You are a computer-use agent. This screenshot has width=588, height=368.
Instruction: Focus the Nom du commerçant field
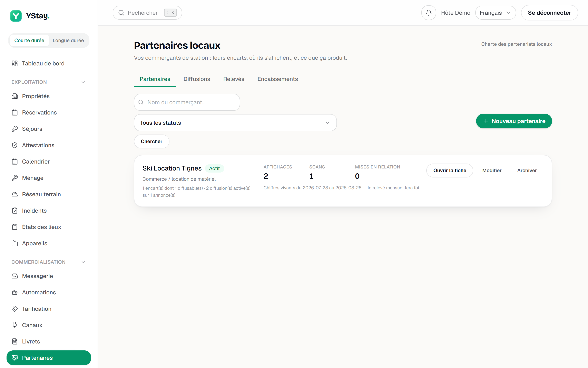pos(187,102)
